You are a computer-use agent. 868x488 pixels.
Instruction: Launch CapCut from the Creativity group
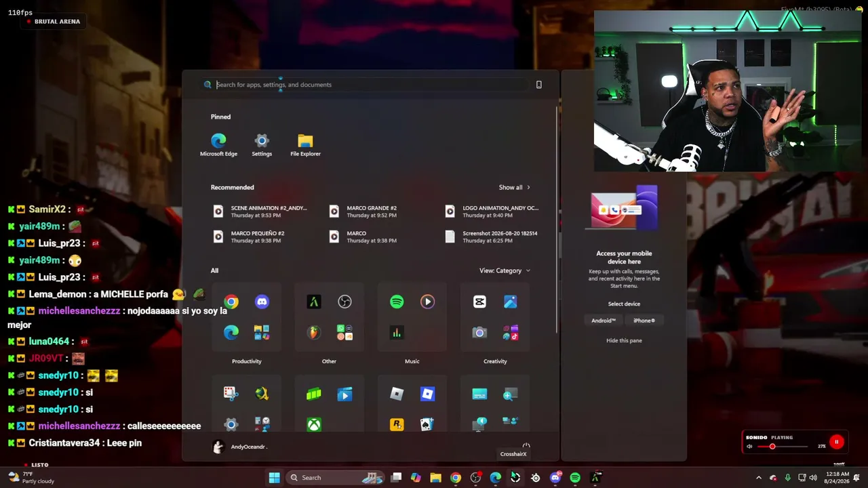click(479, 302)
